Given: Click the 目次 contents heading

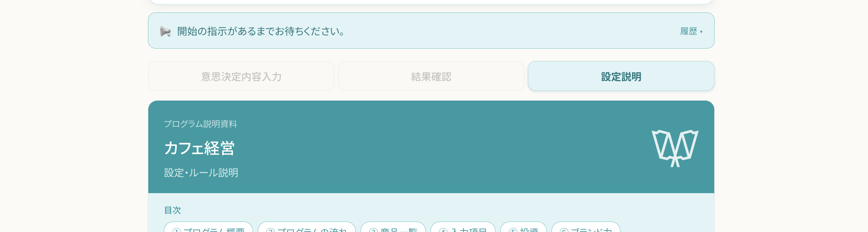Looking at the screenshot, I should 172,210.
